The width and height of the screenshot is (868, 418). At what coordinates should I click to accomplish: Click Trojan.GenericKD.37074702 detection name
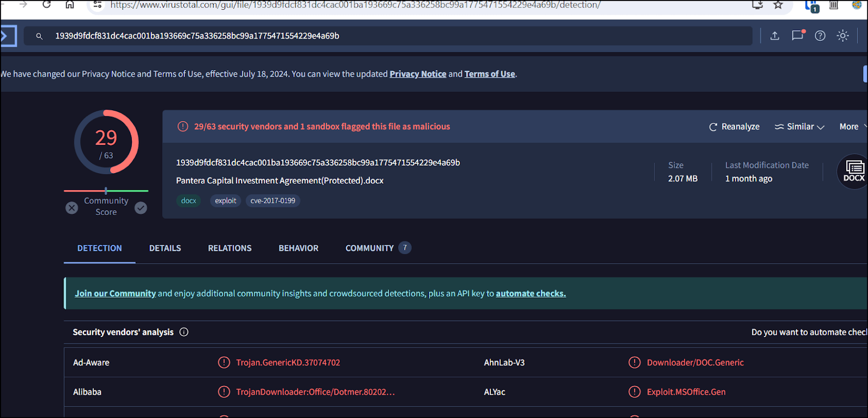(288, 363)
